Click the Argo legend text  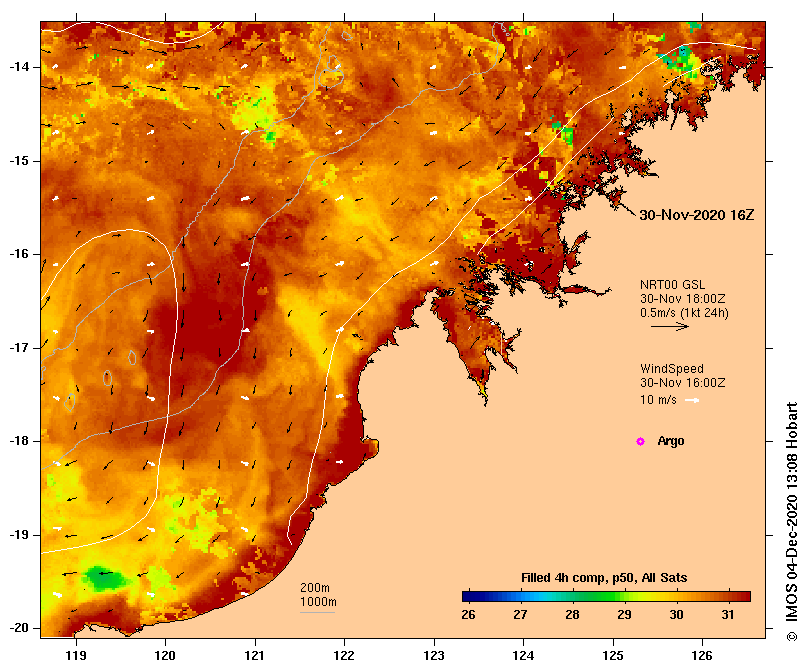671,441
